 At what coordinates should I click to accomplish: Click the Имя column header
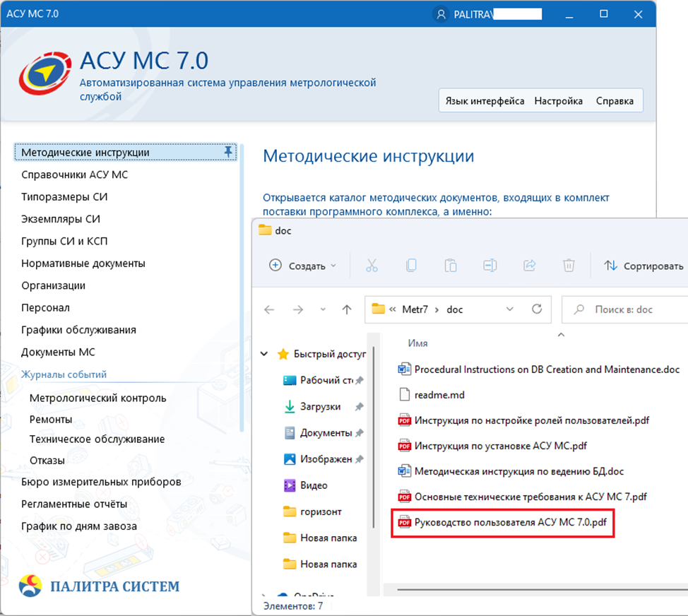tap(417, 343)
